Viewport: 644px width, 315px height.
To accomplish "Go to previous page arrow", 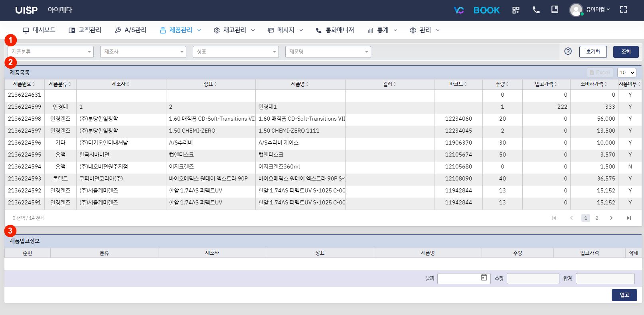I will [x=571, y=218].
